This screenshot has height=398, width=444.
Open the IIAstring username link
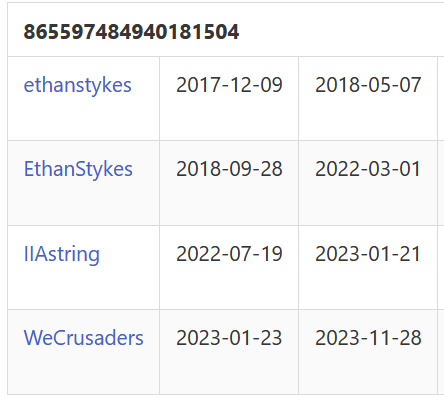coord(62,254)
